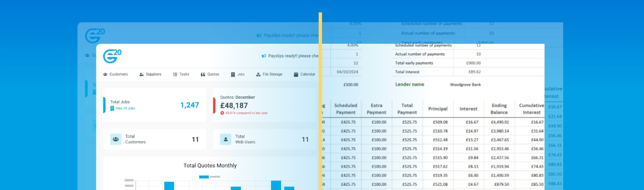Select the £514.19 principal cell

click(x=440, y=149)
